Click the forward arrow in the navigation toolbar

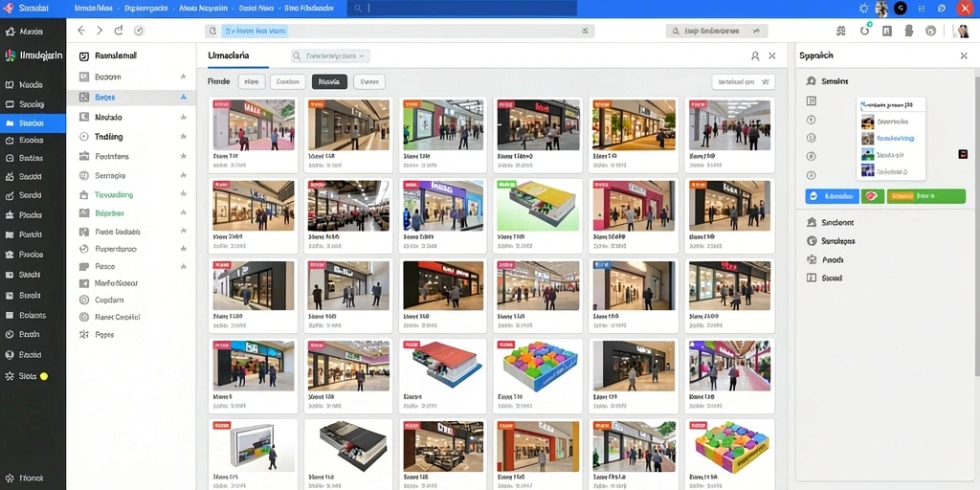point(100,30)
